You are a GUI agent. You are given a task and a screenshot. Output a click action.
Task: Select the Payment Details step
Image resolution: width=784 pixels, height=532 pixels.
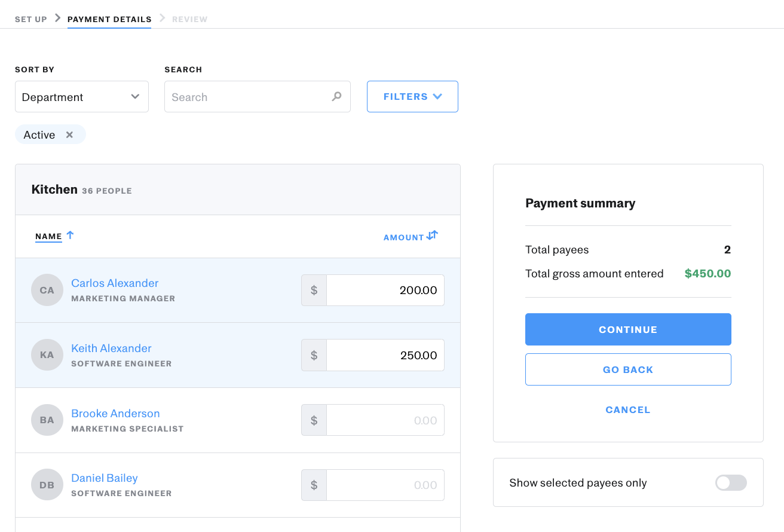(109, 19)
